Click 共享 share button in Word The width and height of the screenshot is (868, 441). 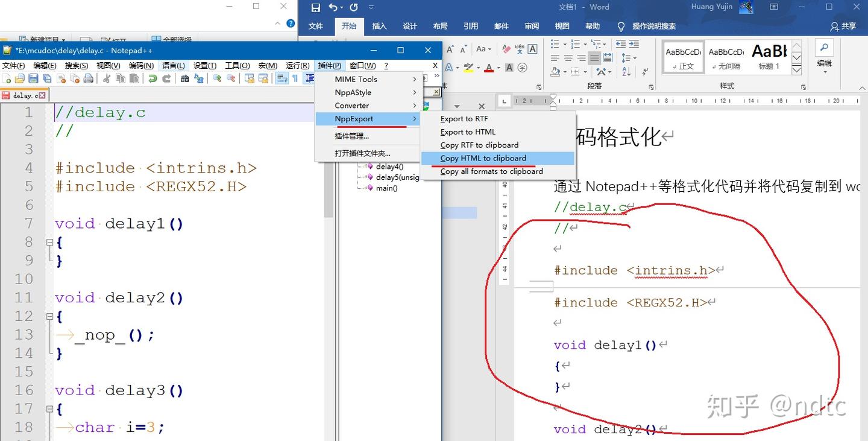(843, 26)
